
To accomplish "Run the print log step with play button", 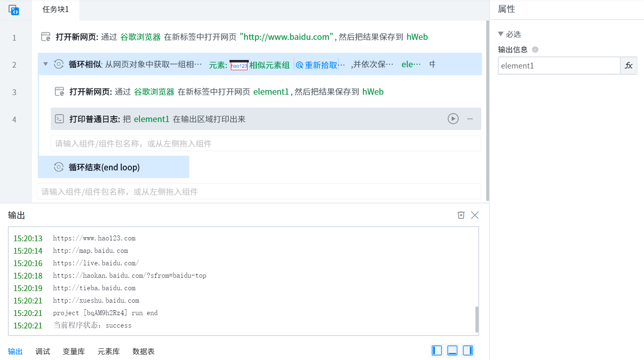I will [453, 119].
